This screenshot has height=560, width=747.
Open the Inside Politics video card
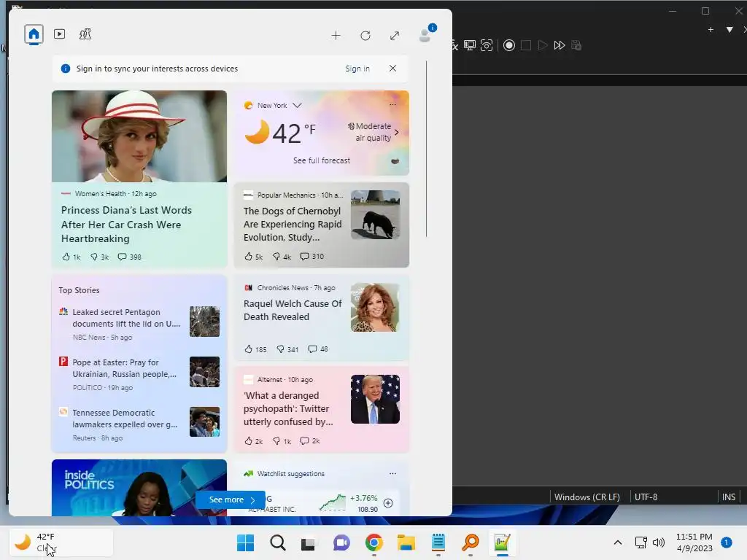tap(139, 488)
